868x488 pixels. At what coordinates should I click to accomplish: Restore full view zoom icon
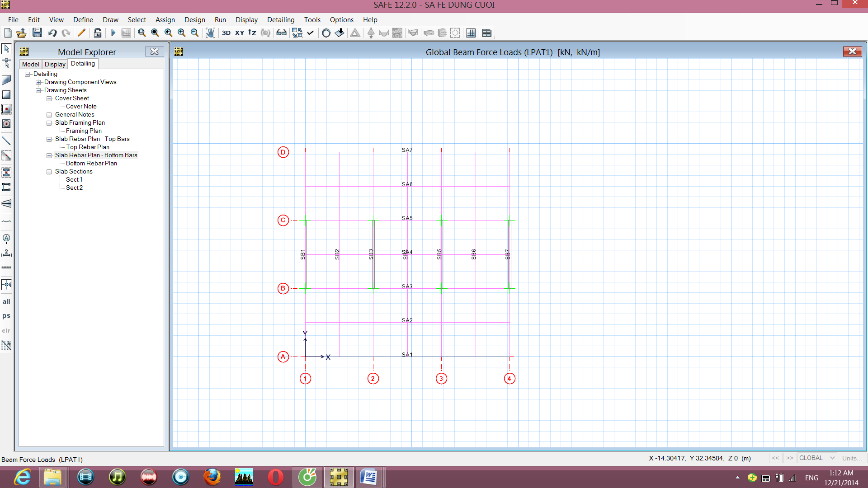[x=155, y=33]
